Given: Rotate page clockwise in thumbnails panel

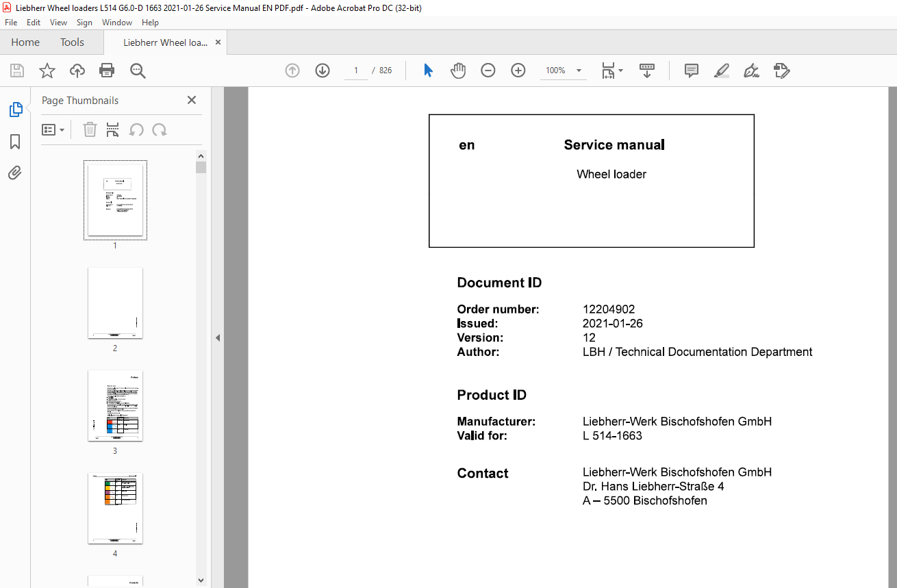Looking at the screenshot, I should [160, 129].
